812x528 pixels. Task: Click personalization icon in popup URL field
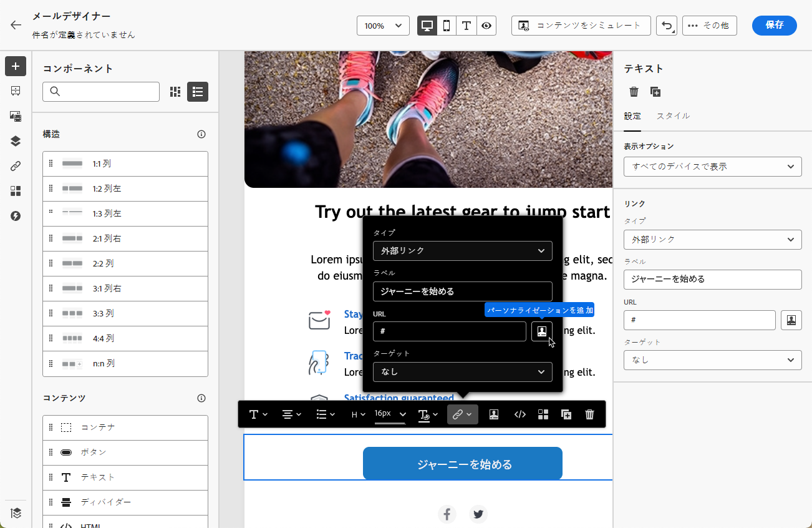click(x=541, y=331)
